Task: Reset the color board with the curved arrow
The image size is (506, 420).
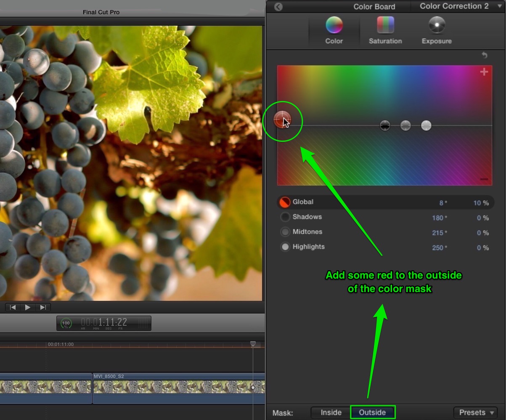Action: click(x=485, y=55)
